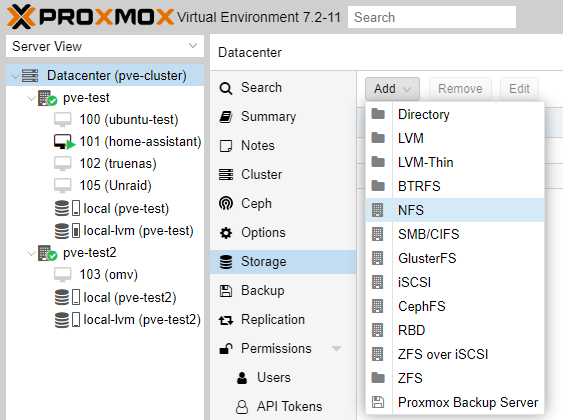Image resolution: width=563 pixels, height=420 pixels.
Task: Open the Ceph panel
Action: 283,204
